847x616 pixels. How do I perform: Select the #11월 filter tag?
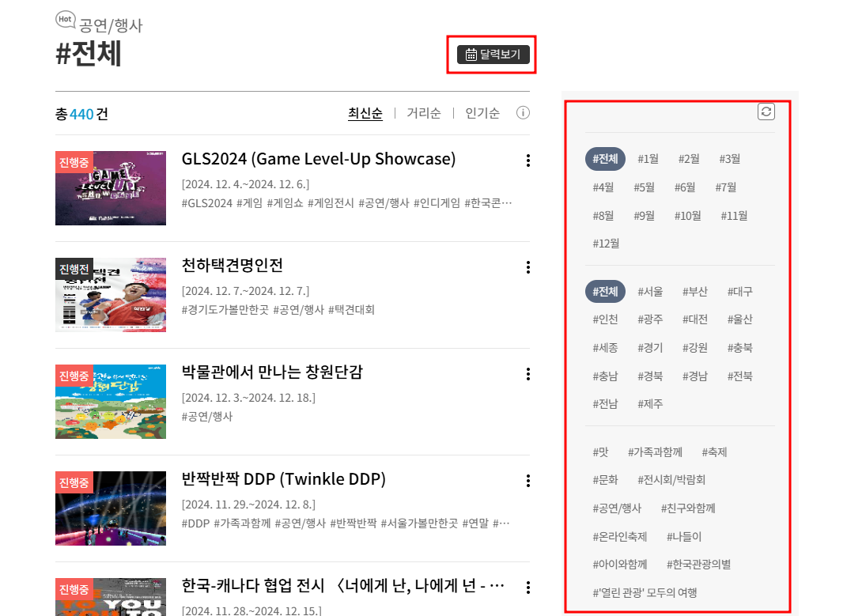(734, 216)
